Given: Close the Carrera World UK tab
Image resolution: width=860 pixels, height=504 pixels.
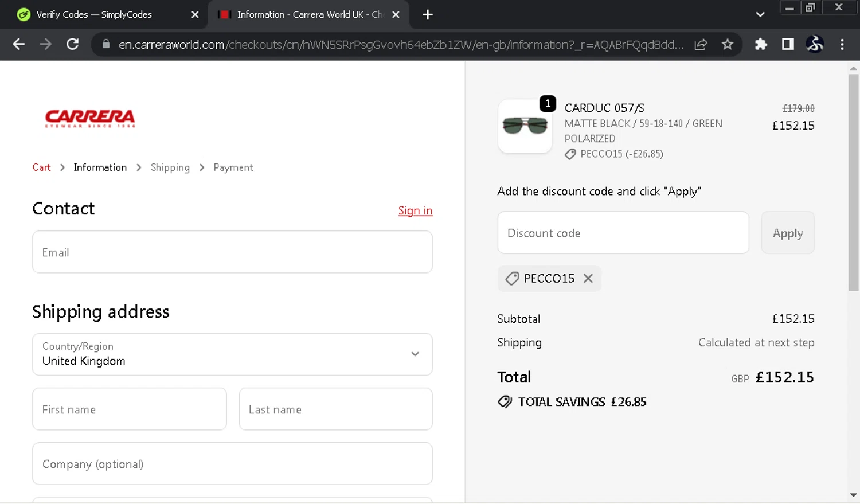Looking at the screenshot, I should 396,15.
